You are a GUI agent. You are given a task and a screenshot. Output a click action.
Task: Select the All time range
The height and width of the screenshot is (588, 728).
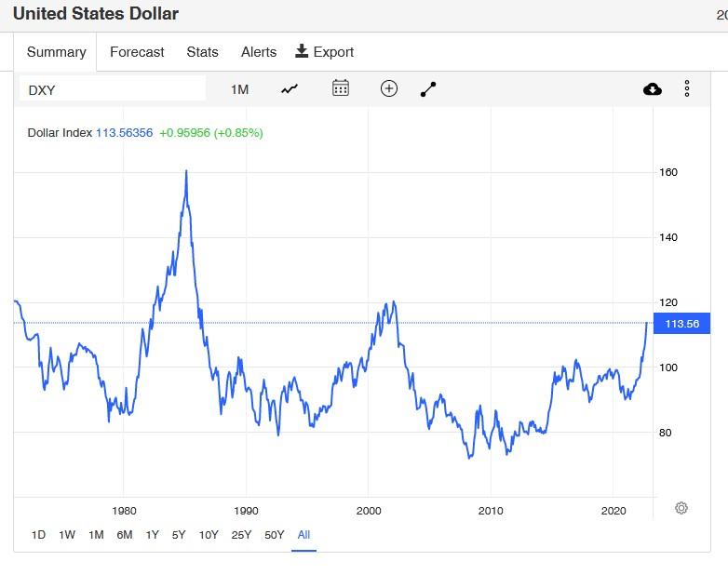tap(303, 534)
